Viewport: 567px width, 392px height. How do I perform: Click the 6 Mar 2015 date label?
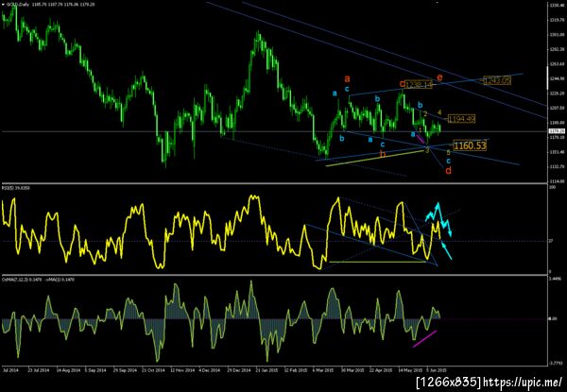(x=323, y=370)
